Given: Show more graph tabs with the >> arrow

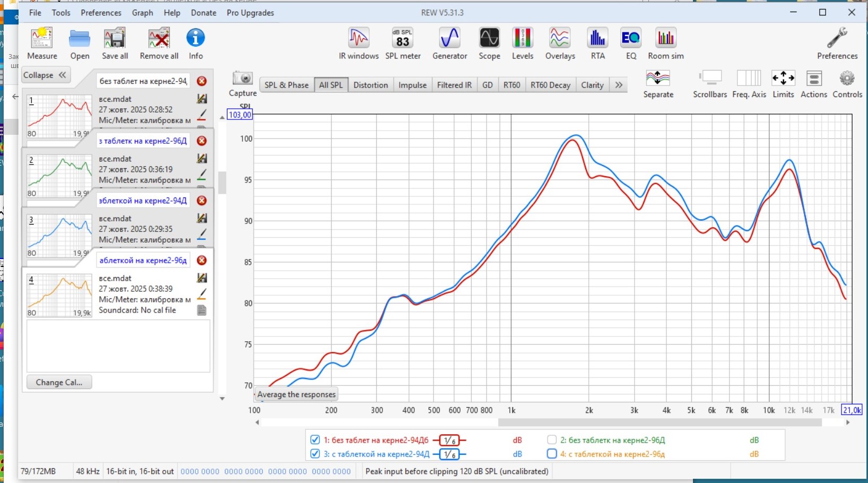Looking at the screenshot, I should [x=619, y=85].
